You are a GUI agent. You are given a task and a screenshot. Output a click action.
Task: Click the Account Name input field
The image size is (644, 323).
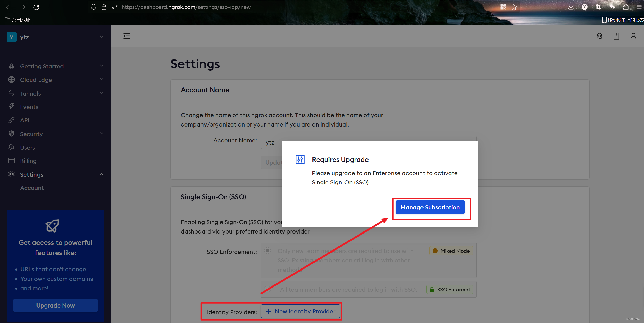(x=271, y=143)
